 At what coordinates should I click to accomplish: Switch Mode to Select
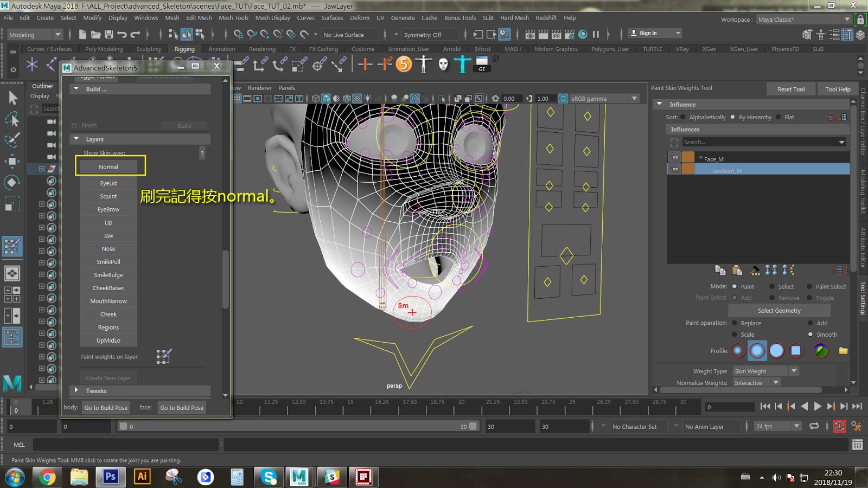point(773,286)
